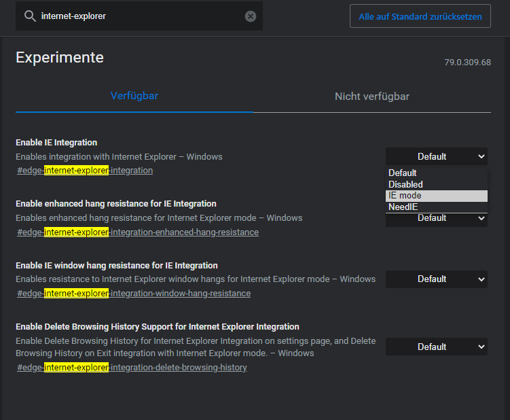Open Delete Browsing History Support dropdown
This screenshot has height=420, width=510.
436,347
